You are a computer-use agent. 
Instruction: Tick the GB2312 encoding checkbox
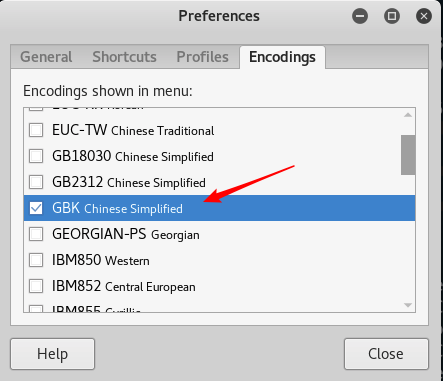point(36,182)
